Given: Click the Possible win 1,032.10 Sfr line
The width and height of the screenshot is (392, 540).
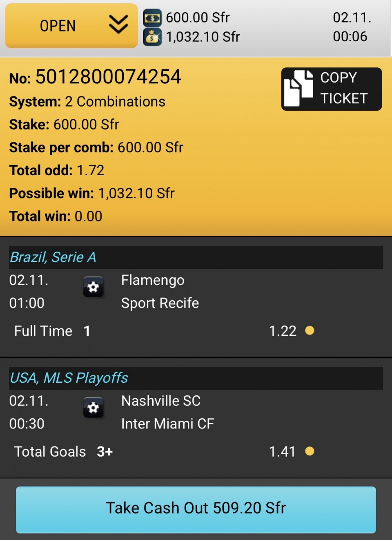Looking at the screenshot, I should point(92,193).
